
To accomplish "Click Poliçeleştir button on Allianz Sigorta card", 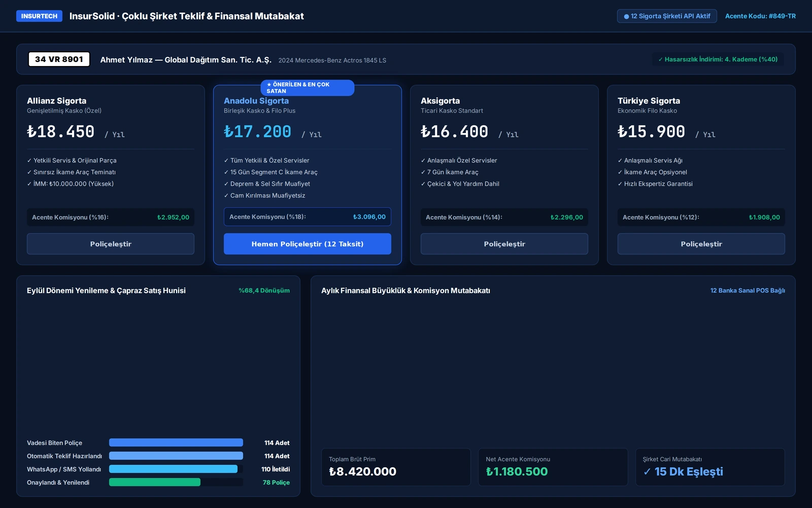I will 111,244.
